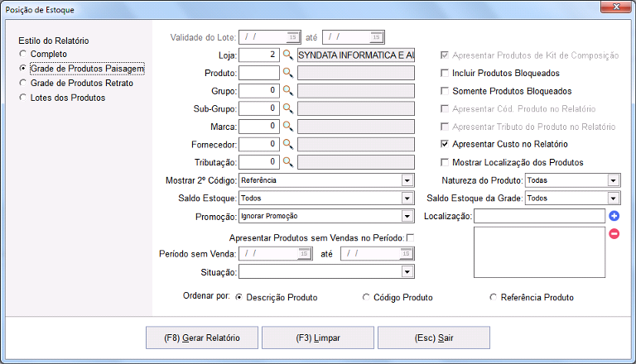The image size is (636, 364).
Task: Uncheck Apresentar Custo no Relatório
Action: click(445, 144)
